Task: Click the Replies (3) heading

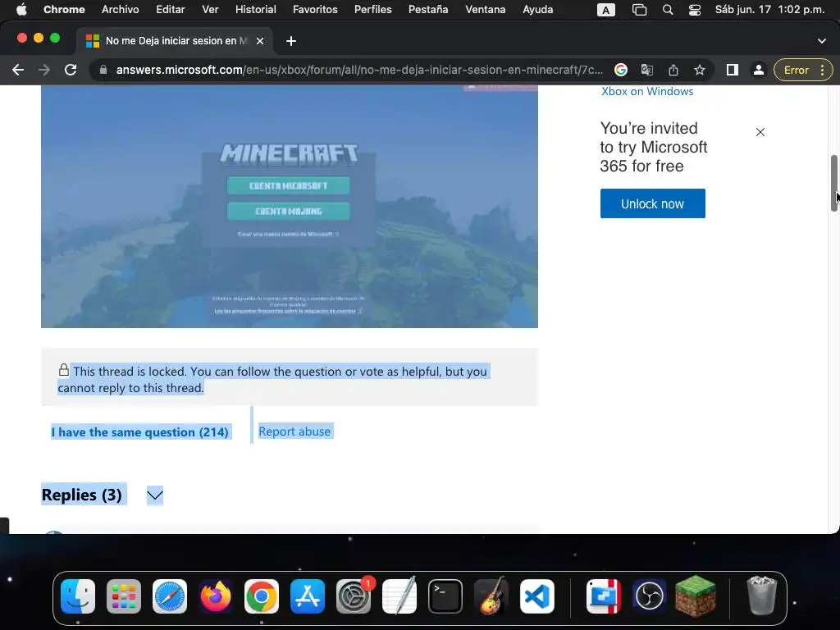Action: click(x=82, y=495)
